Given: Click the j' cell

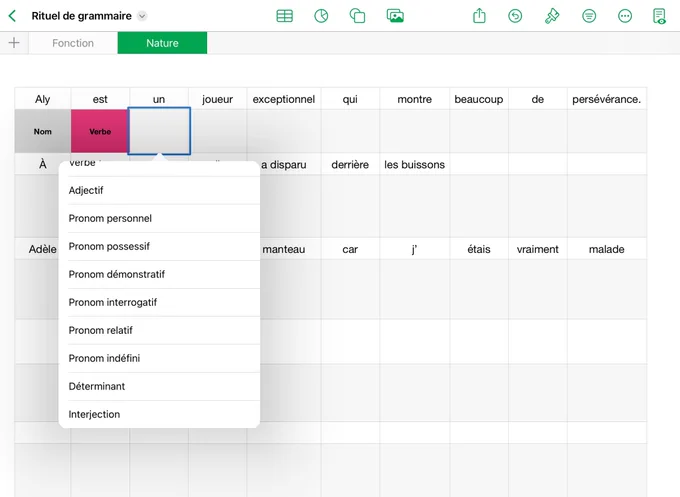Looking at the screenshot, I should point(415,249).
